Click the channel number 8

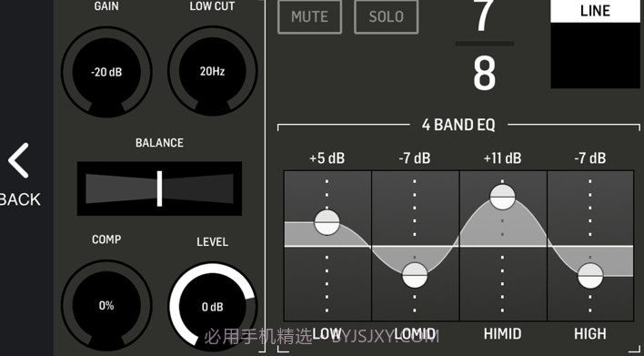(x=485, y=74)
